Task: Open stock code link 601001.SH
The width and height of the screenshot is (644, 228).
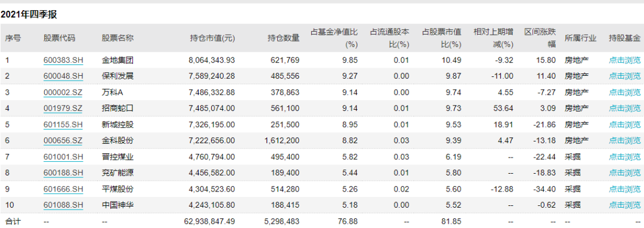Action: [x=63, y=156]
